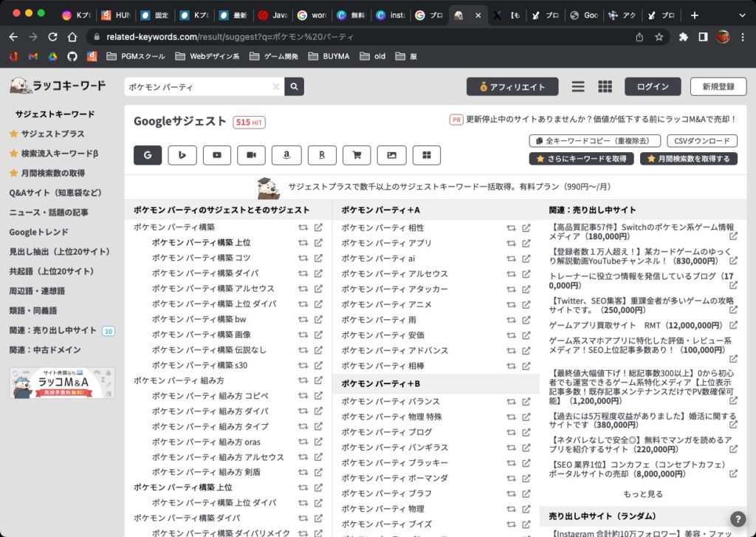Switch to the Bing suggest source icon
The image size is (756, 537).
pyautogui.click(x=182, y=155)
